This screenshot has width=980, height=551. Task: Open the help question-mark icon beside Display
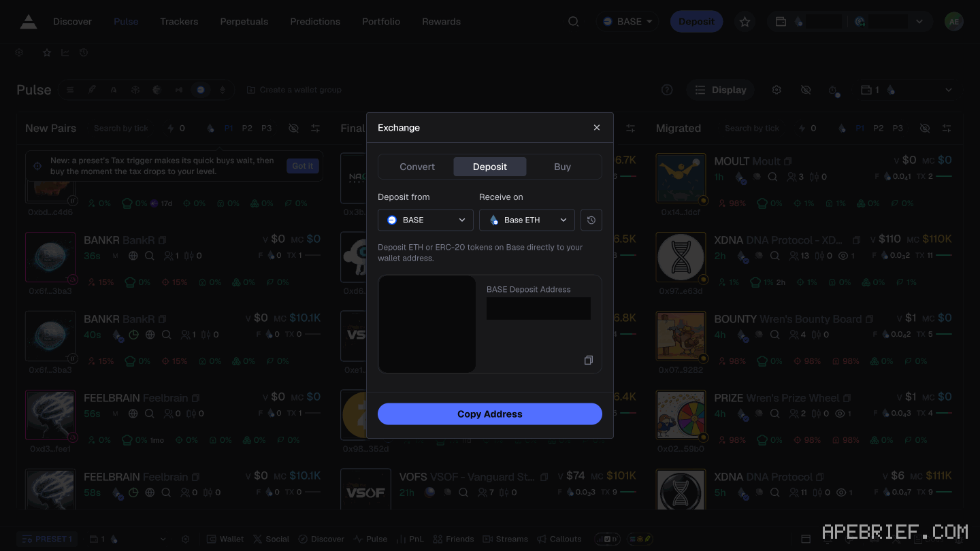click(x=667, y=90)
